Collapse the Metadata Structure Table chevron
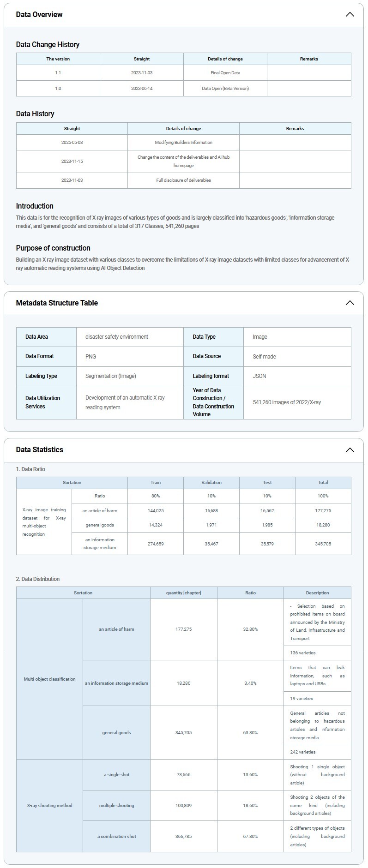 (350, 303)
